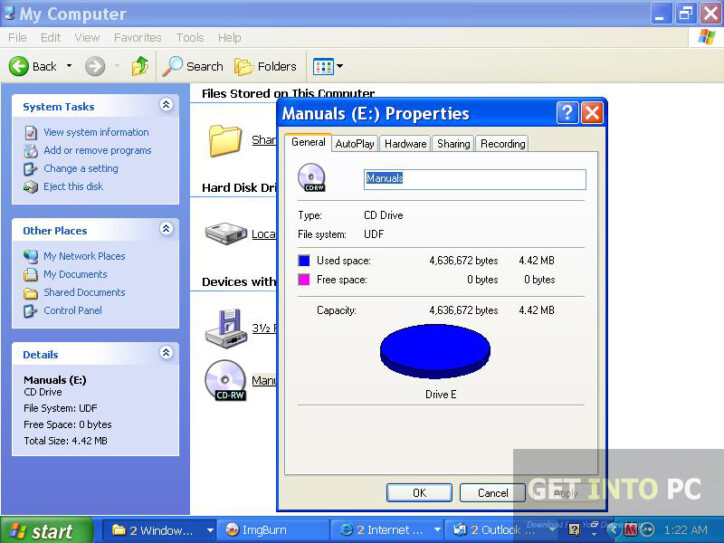724x543 pixels.
Task: Open the File menu
Action: [x=17, y=37]
